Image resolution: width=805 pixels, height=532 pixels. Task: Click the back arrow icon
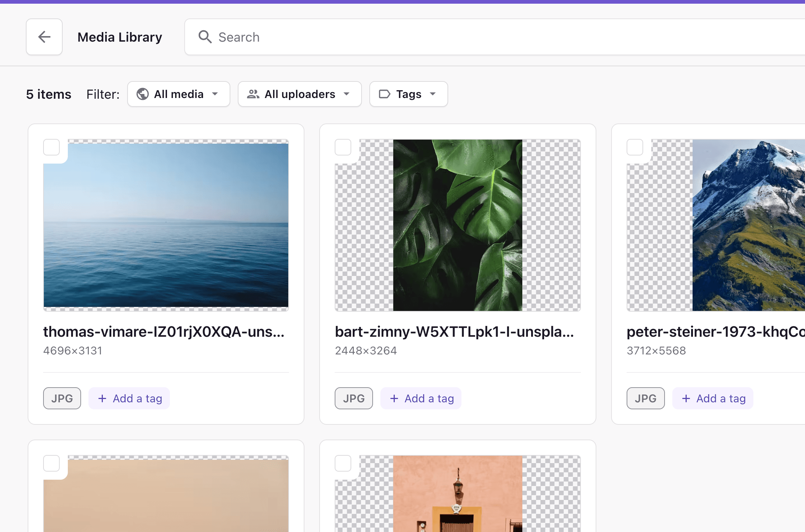[44, 37]
